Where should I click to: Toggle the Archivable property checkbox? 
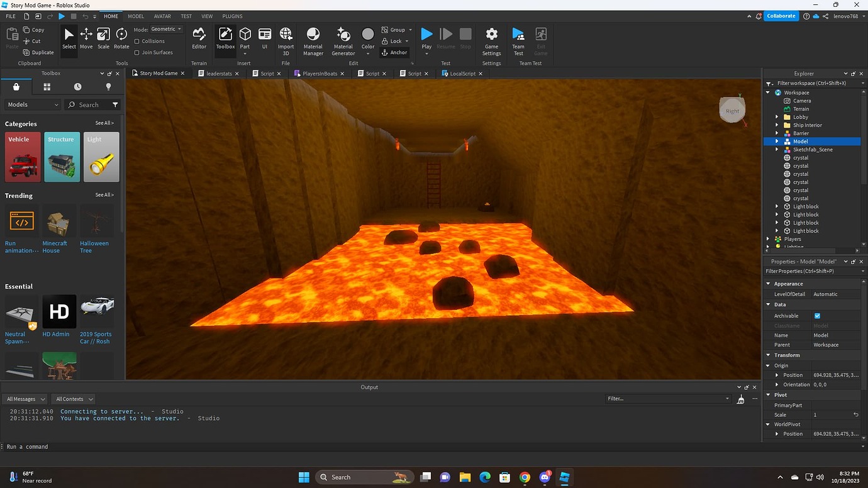tap(817, 316)
